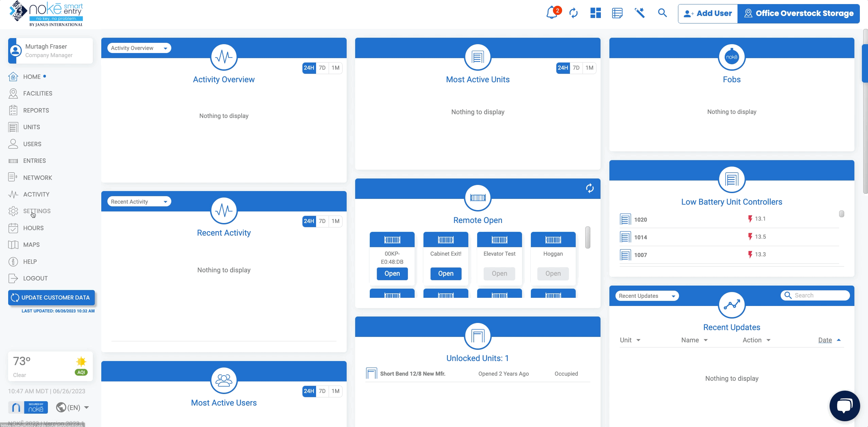Click the AQI weather badge
Viewport: 868px width, 427px height.
tap(81, 372)
